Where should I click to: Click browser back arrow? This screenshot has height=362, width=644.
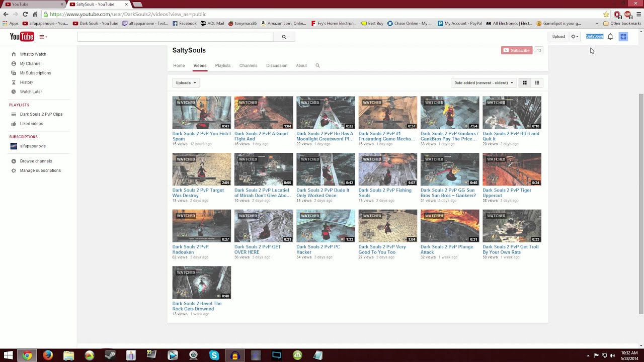tap(6, 15)
